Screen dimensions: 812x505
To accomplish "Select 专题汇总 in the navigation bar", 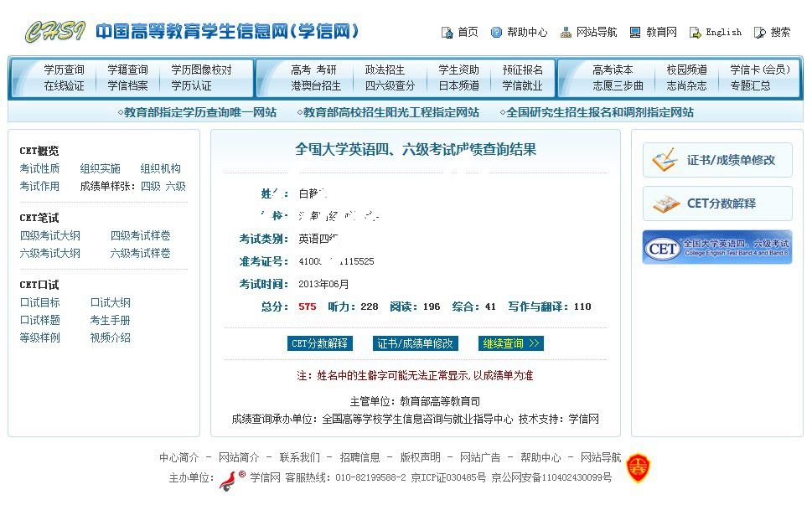I will pyautogui.click(x=750, y=86).
